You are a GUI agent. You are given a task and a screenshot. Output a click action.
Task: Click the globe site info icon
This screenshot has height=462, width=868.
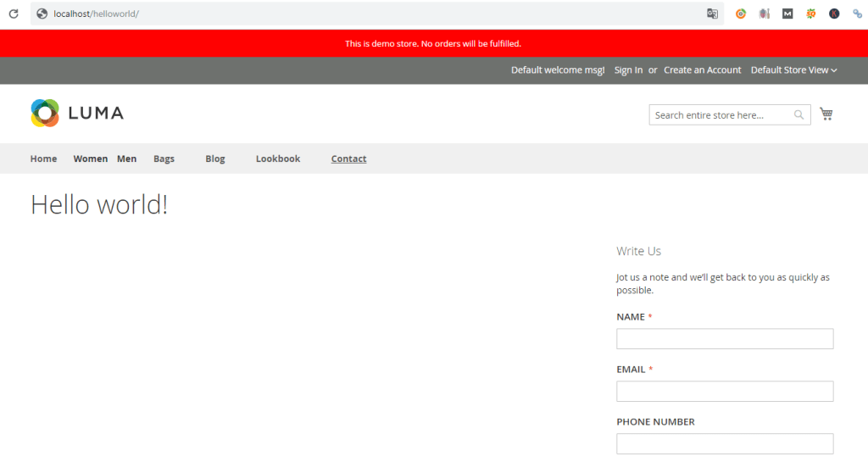tap(42, 14)
